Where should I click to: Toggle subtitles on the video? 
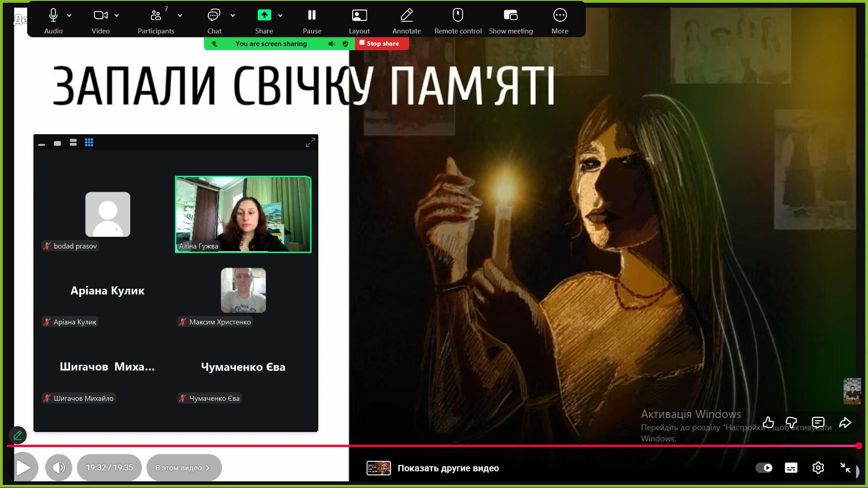click(x=791, y=468)
